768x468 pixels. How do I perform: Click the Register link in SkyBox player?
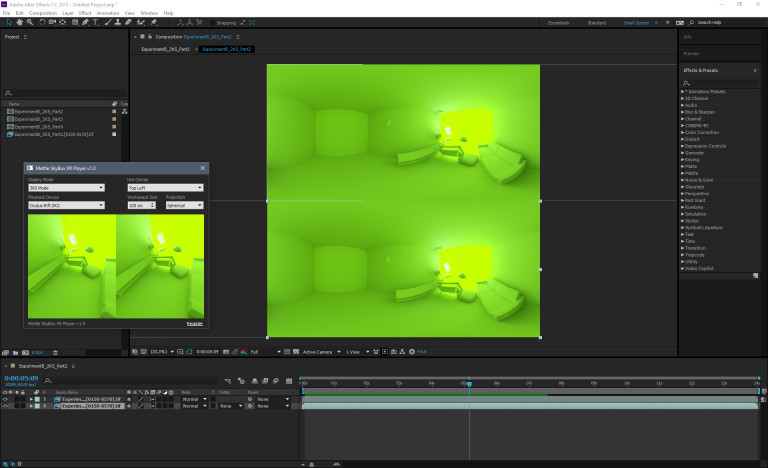194,323
